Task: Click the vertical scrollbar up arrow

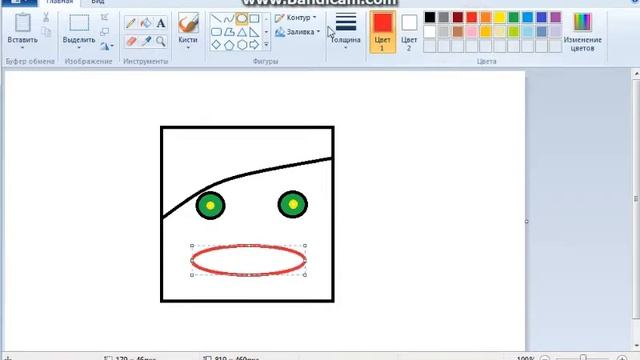Action: pos(636,74)
